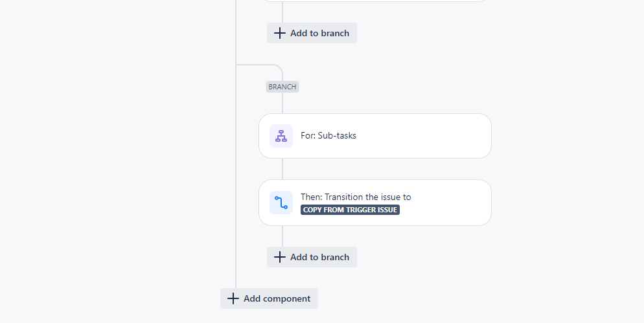644x323 pixels.
Task: Open the For: Sub-tasks text
Action: pos(328,135)
